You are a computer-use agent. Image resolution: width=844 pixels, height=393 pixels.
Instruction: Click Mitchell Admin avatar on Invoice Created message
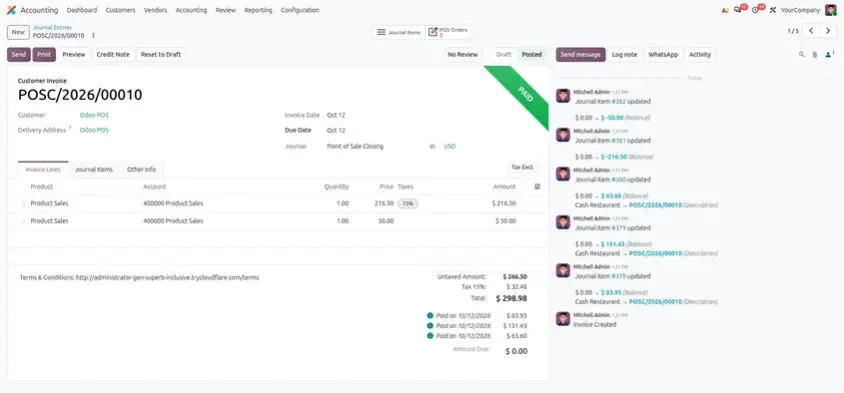point(563,319)
